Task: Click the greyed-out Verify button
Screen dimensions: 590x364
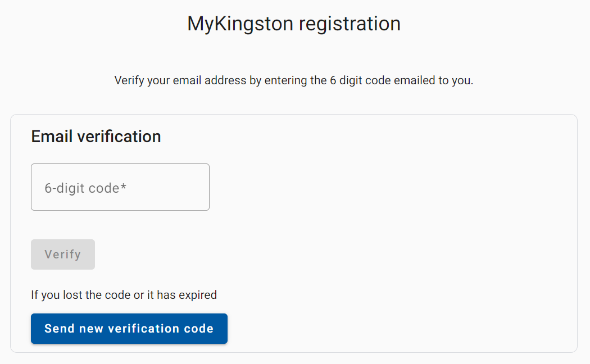Action: tap(62, 254)
